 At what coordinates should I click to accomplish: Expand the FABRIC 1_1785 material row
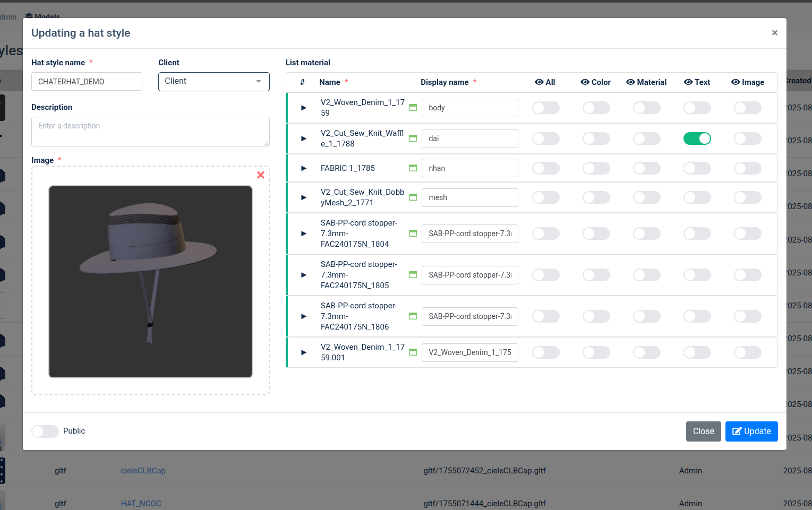pos(304,168)
